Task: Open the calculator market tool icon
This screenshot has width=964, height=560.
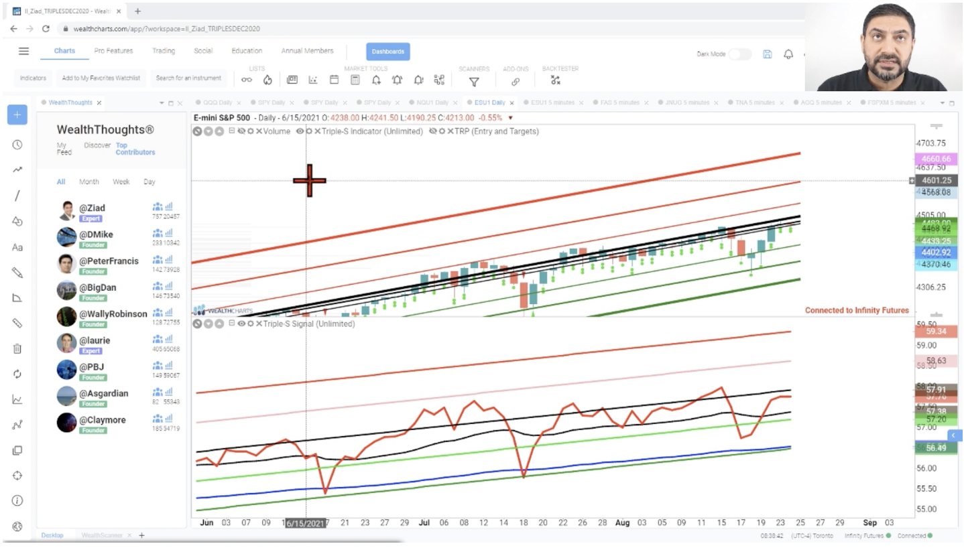Action: pos(355,80)
